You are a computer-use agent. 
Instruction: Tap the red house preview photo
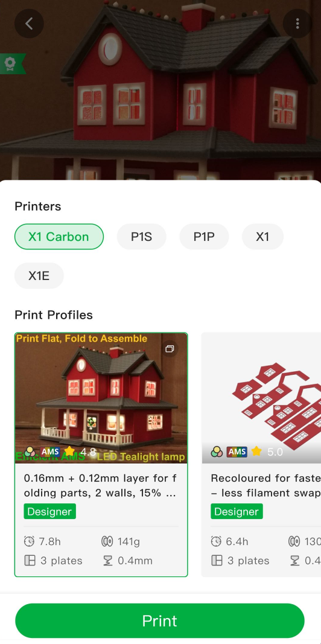point(160,90)
